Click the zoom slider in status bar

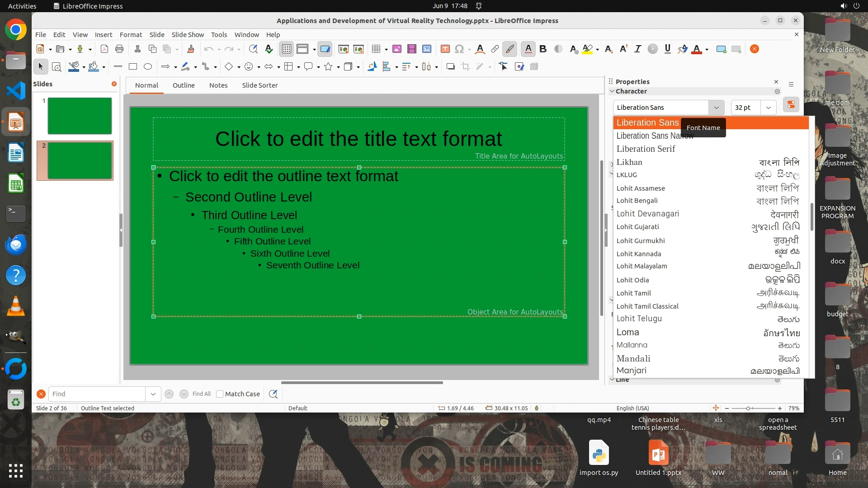748,408
